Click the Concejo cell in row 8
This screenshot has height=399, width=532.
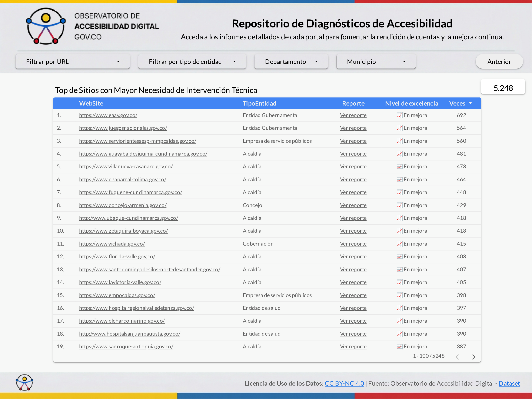pos(252,205)
